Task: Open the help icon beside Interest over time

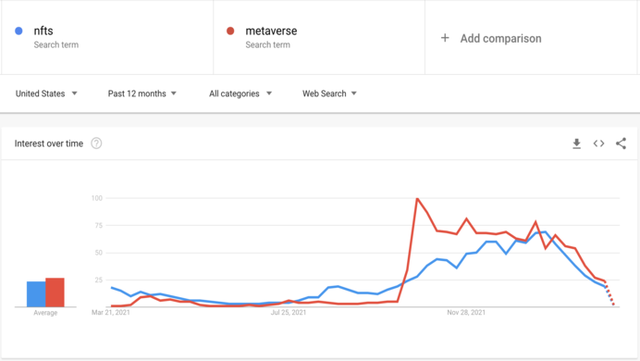Action: pyautogui.click(x=96, y=143)
